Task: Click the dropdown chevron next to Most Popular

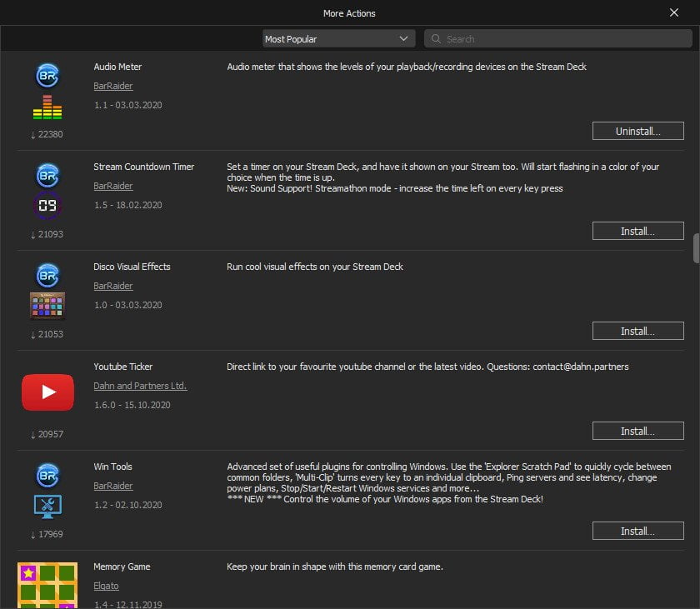Action: click(x=403, y=39)
